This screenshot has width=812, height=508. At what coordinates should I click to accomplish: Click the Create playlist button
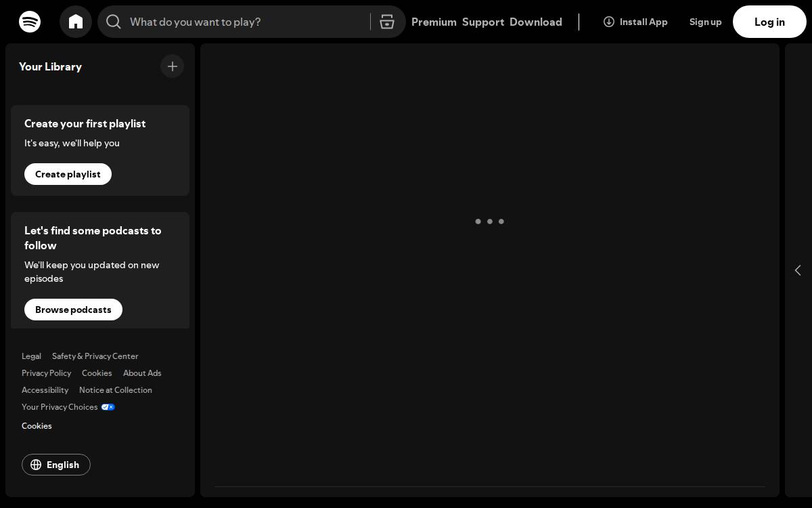pyautogui.click(x=68, y=174)
